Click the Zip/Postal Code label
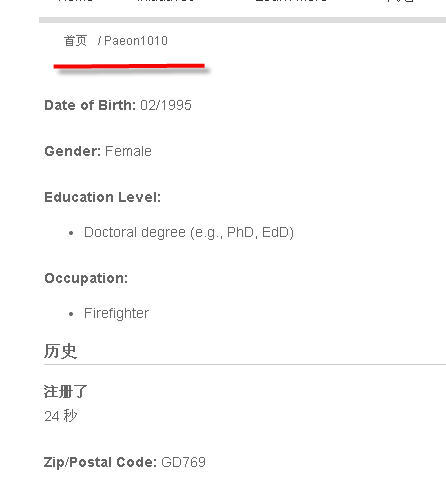Viewport: 446px width, 485px height. (x=100, y=462)
